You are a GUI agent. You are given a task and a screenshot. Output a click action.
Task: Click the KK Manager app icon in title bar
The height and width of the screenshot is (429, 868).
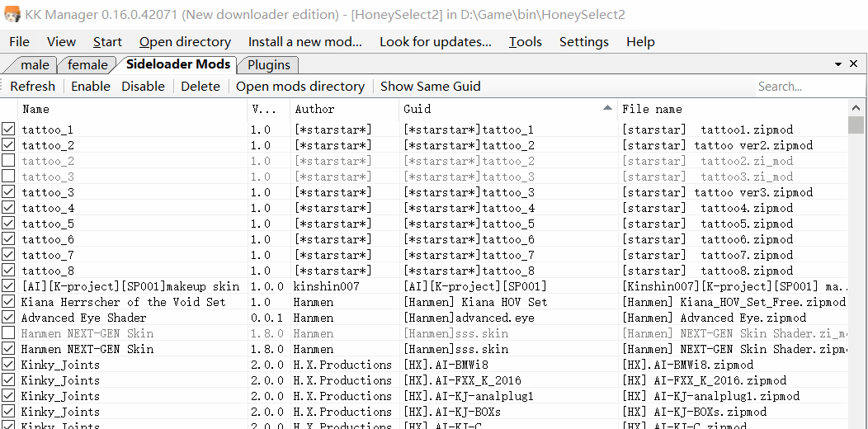pyautogui.click(x=12, y=14)
